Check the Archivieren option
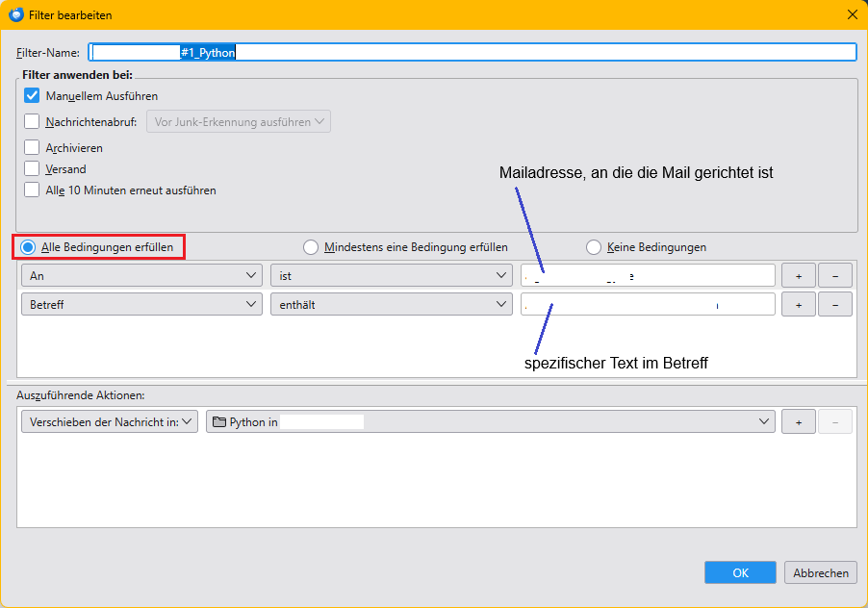868x608 pixels. 32,147
